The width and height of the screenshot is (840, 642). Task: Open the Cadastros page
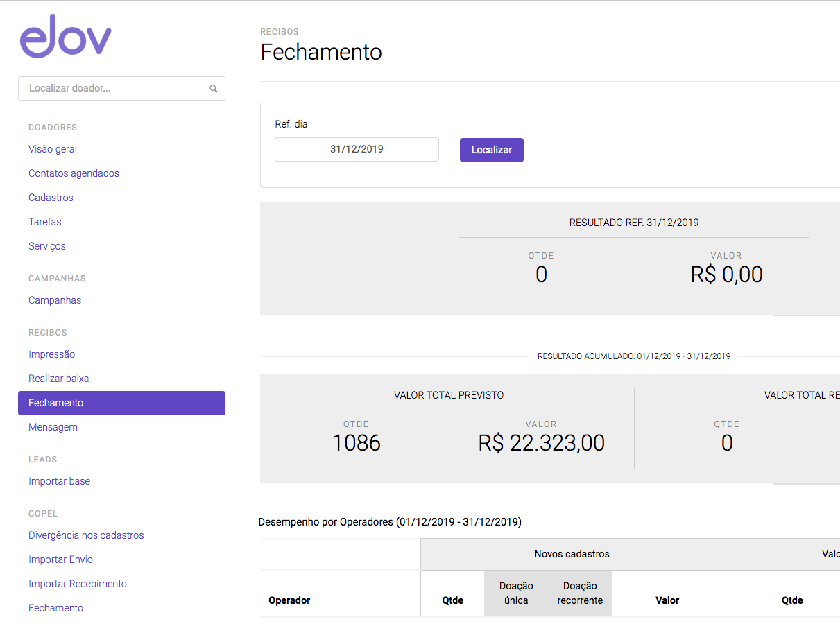coord(51,198)
